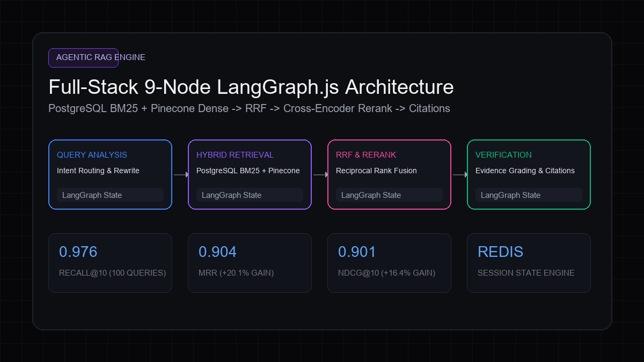Click the 0.976 metric value
644x362 pixels.
[x=78, y=252]
